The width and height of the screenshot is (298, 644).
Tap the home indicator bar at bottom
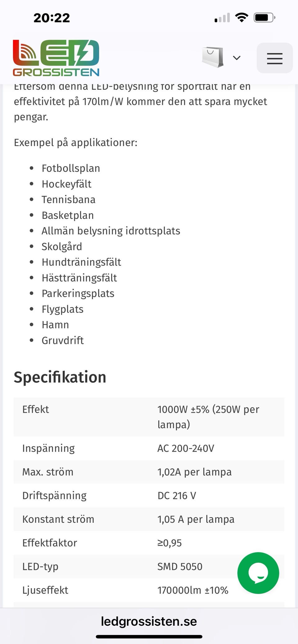149,637
